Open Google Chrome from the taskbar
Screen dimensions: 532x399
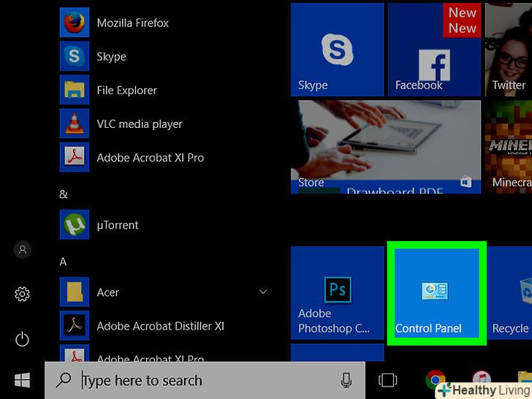[436, 379]
